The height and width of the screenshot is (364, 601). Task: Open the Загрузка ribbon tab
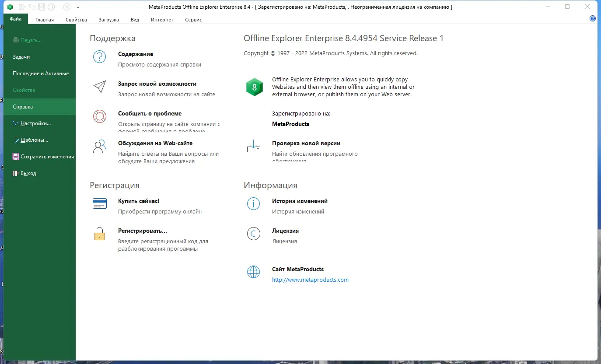click(109, 20)
